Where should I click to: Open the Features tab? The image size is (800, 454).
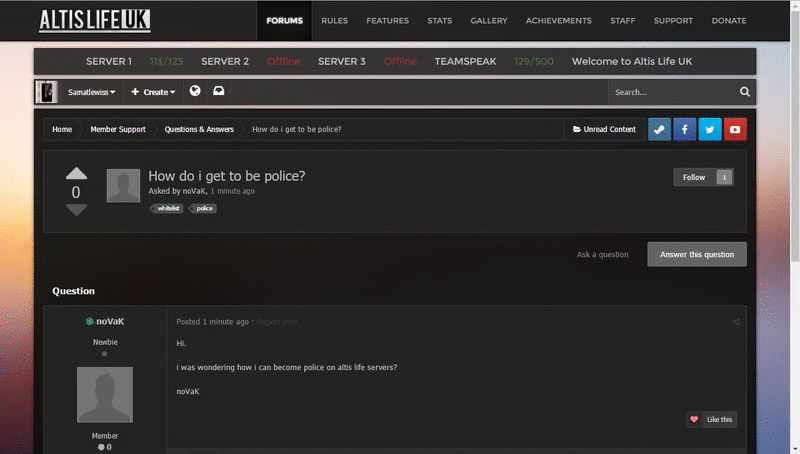(387, 21)
